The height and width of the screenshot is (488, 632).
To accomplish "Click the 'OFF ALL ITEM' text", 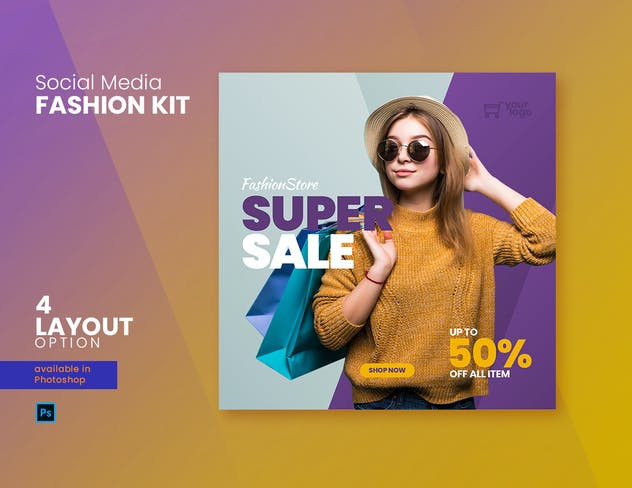I will [x=480, y=374].
